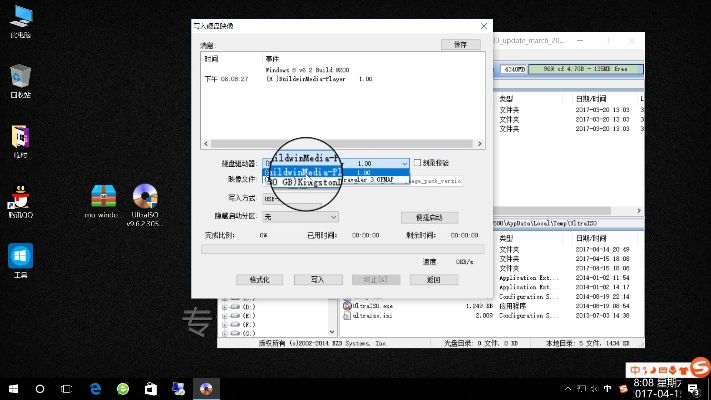Click the UltraISO disc capacity bar
Image resolution: width=711 pixels, height=400 pixels.
click(585, 69)
